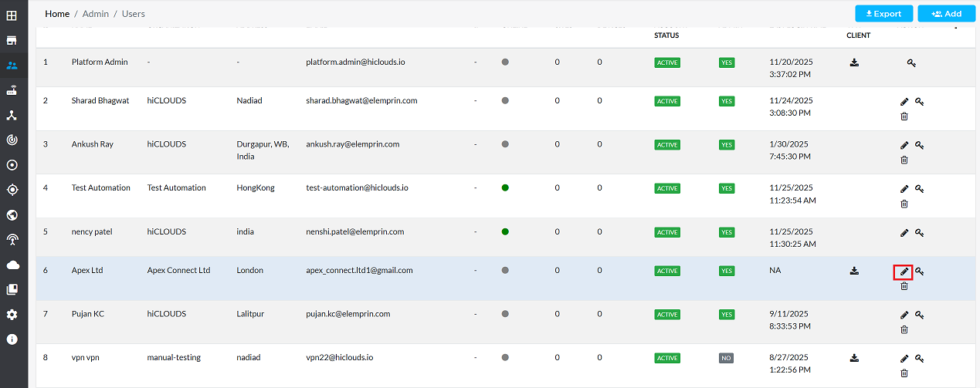Select the Test Automation user row email
The image size is (980, 388).
357,187
